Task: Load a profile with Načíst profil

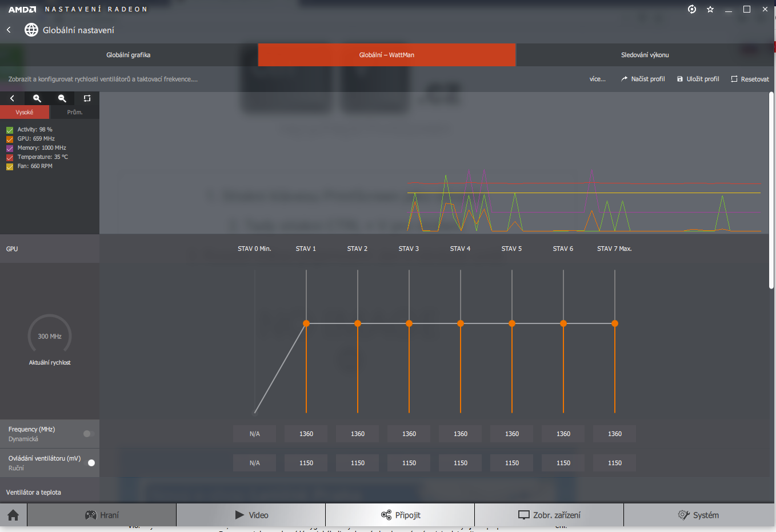Action: (643, 79)
